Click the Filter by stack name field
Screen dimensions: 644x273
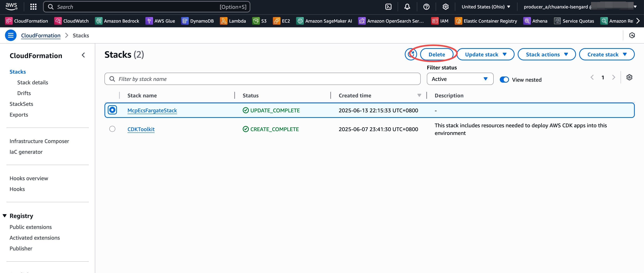(262, 79)
